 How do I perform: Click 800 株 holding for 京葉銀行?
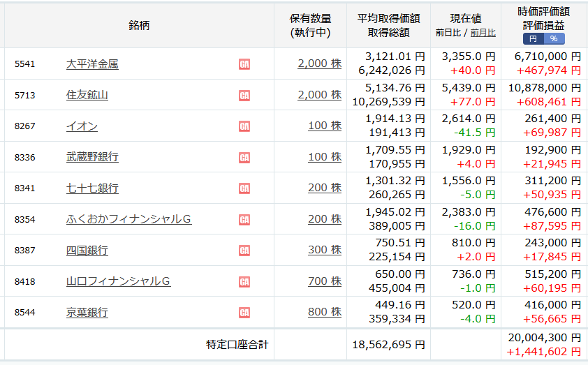click(x=325, y=312)
